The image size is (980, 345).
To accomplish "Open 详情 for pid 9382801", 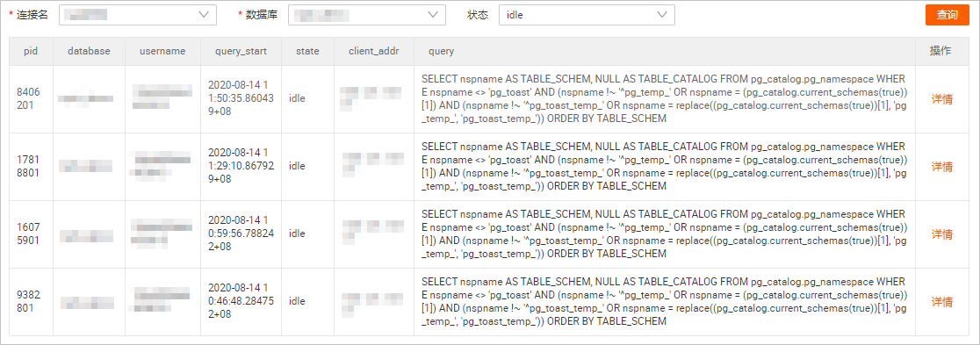I will tap(942, 302).
